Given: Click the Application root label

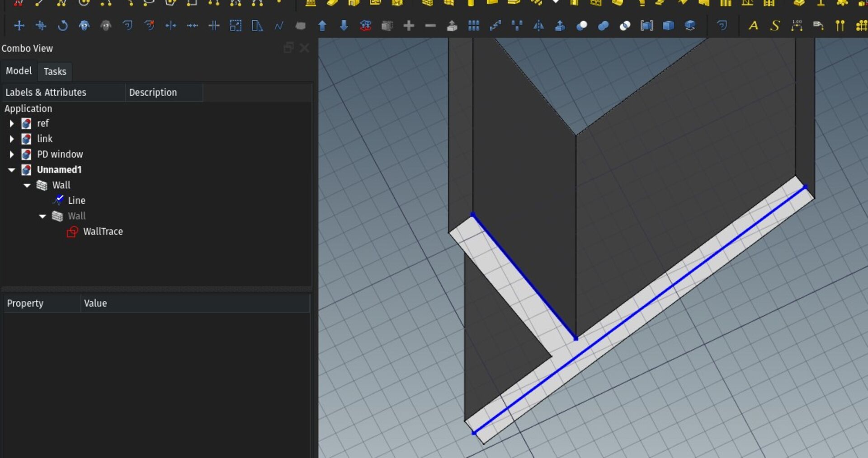Looking at the screenshot, I should tap(28, 109).
